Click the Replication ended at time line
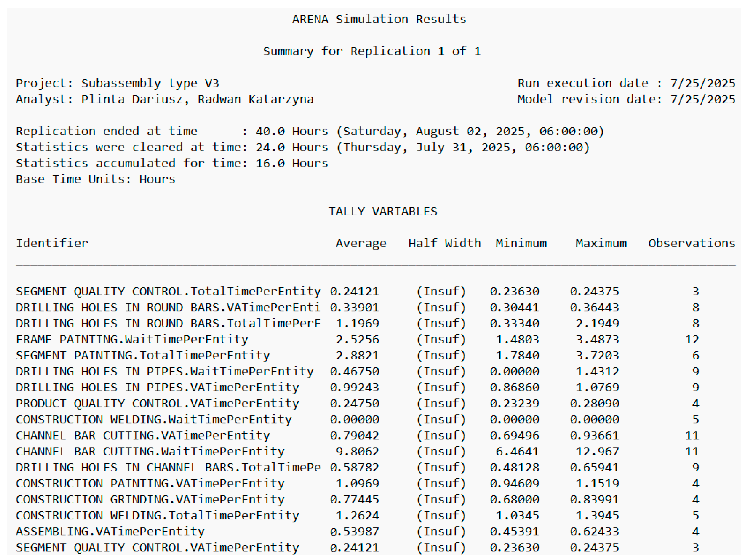 (310, 131)
